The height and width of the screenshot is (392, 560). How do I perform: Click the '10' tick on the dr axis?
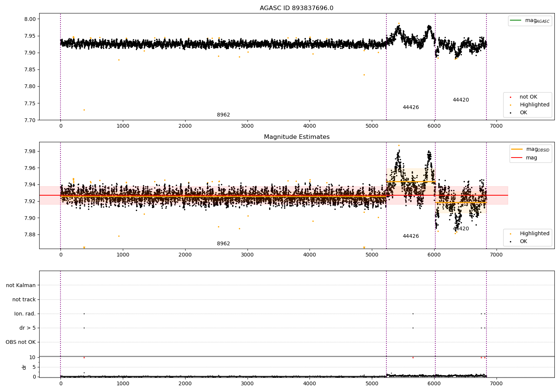pos(32,357)
